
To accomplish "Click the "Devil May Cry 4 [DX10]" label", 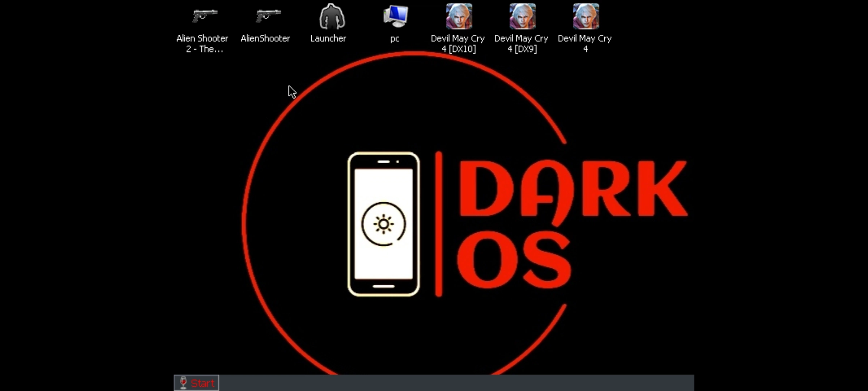I will [x=458, y=44].
